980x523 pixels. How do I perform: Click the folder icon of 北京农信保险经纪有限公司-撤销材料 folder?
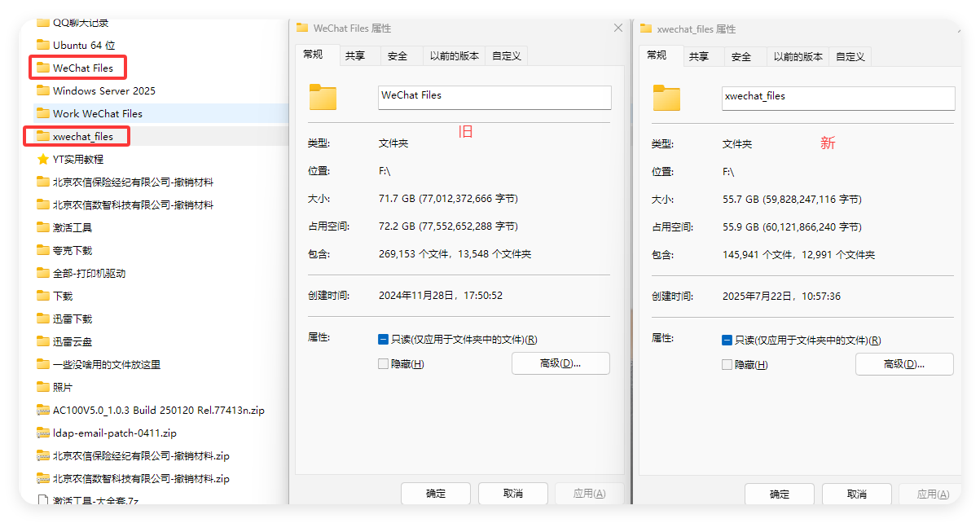tap(43, 182)
